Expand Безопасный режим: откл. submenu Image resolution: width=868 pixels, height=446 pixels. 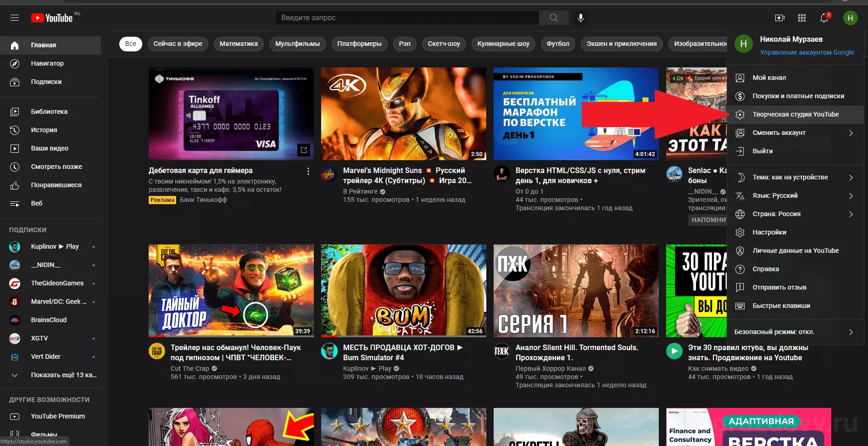796,332
